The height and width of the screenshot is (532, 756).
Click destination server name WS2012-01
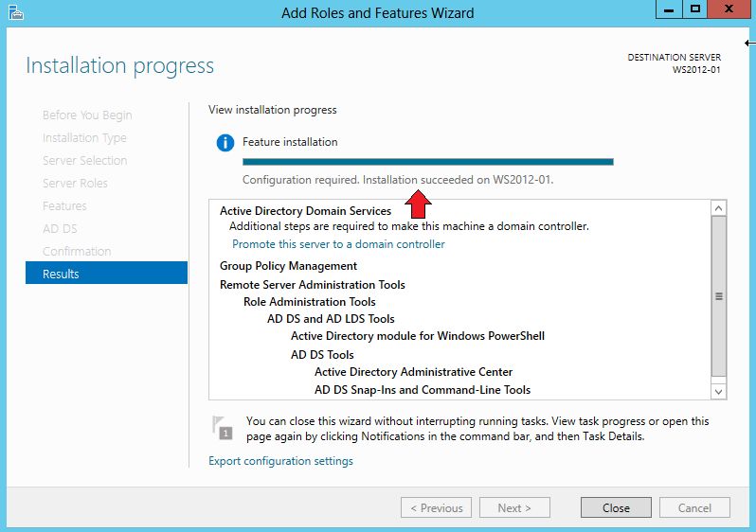696,69
